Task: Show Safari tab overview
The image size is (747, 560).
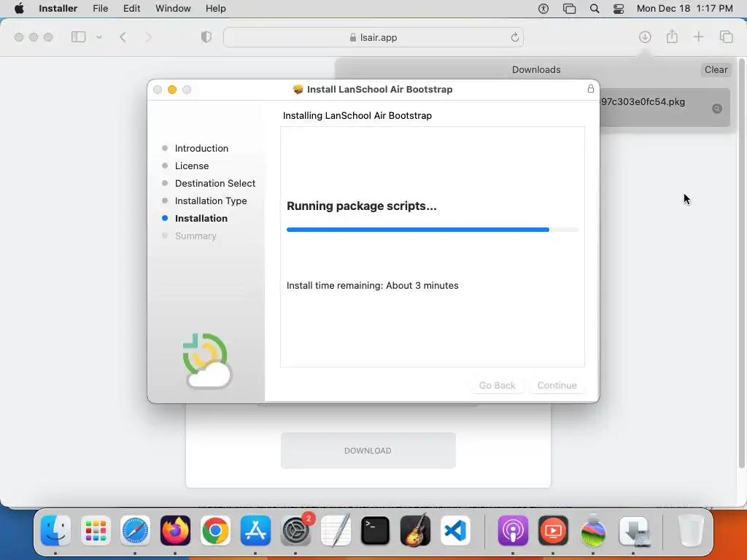Action: click(x=726, y=36)
